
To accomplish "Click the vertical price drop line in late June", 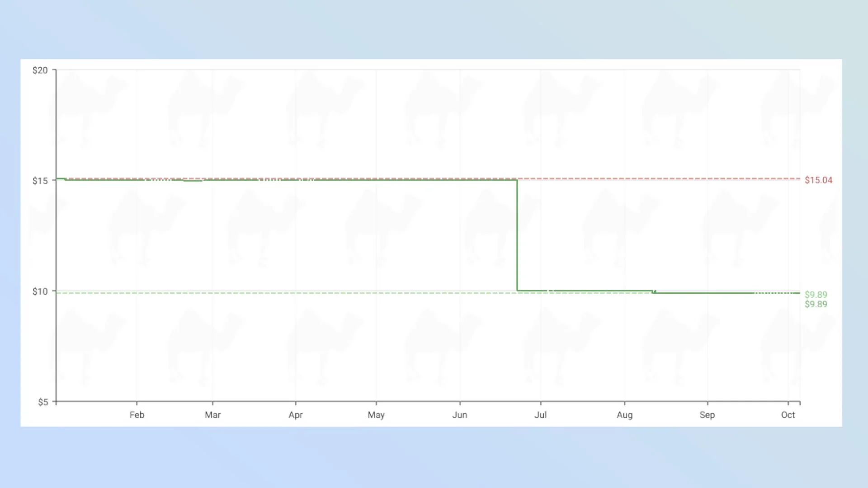I will click(x=517, y=235).
